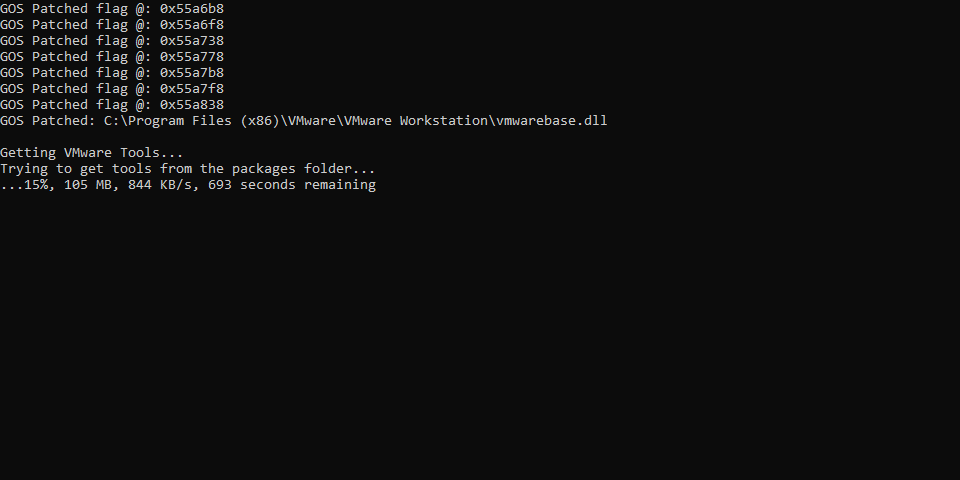Click the 0x55a838 flag address

192,105
